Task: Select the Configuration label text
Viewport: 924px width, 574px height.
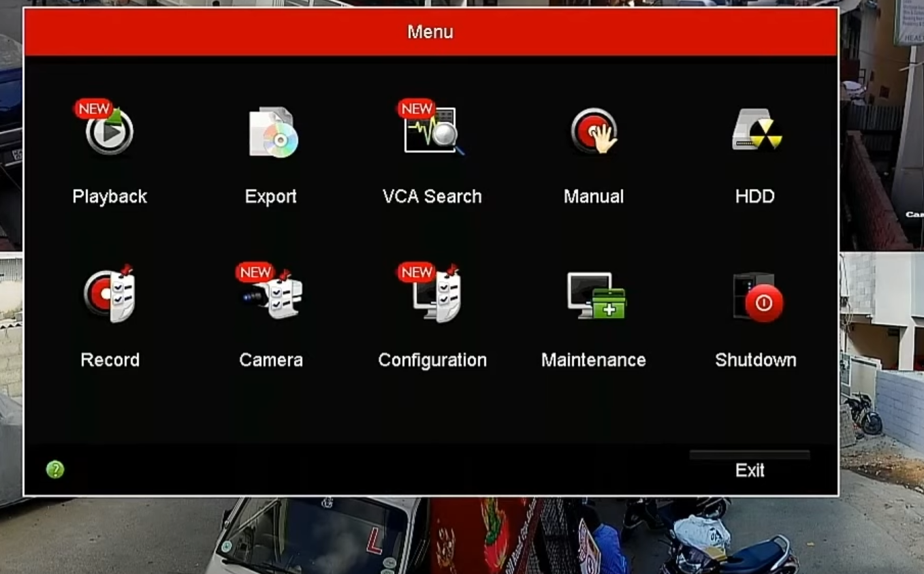Action: pos(432,360)
